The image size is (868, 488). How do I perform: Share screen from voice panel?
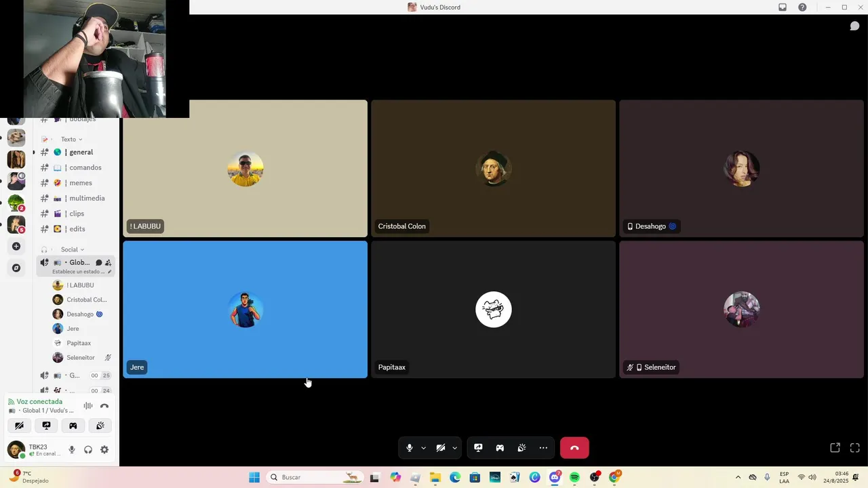click(46, 426)
